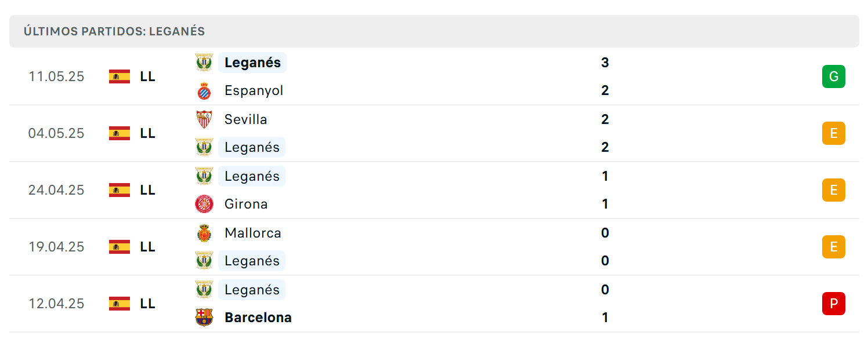
Task: Open the Barcelona team link
Action: (258, 318)
